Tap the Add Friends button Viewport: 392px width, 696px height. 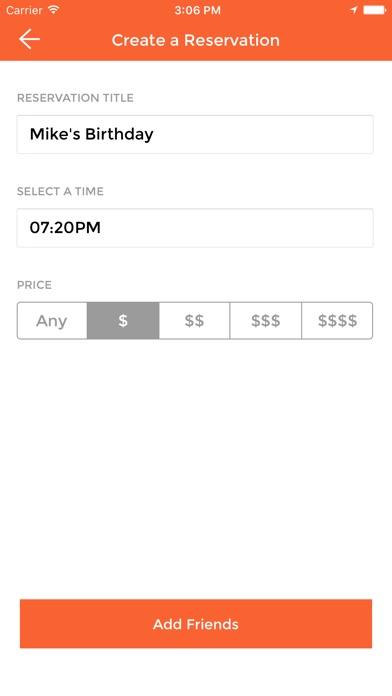196,624
